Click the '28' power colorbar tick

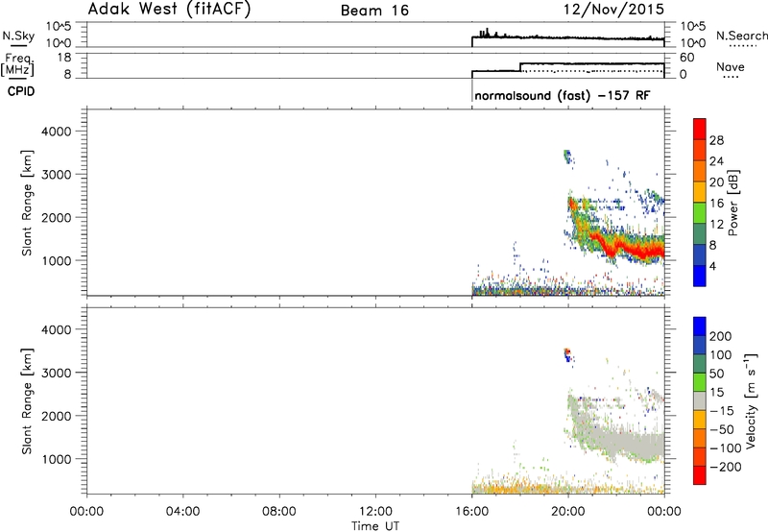716,140
